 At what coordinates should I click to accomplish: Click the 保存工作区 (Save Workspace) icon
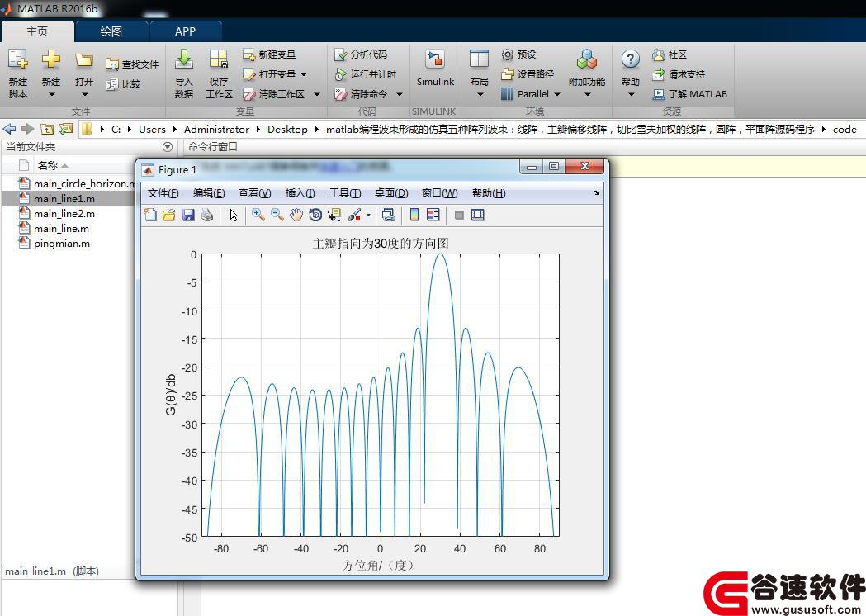tap(219, 59)
